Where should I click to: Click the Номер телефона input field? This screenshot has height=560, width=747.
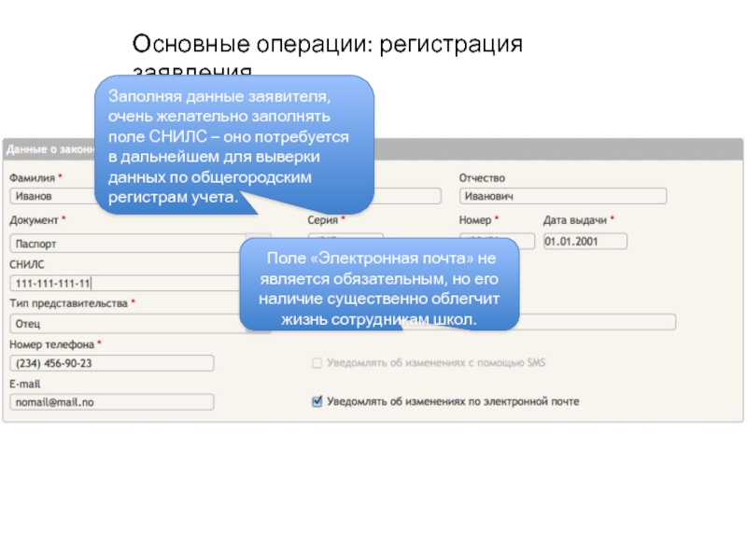pyautogui.click(x=111, y=363)
